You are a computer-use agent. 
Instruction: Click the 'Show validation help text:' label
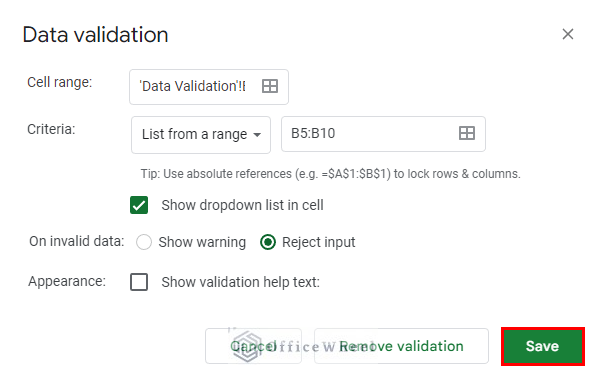[240, 282]
